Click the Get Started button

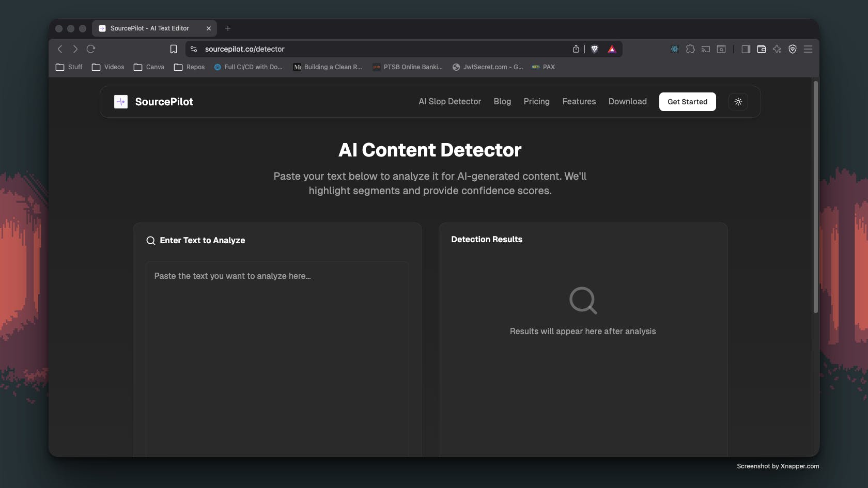coord(687,102)
